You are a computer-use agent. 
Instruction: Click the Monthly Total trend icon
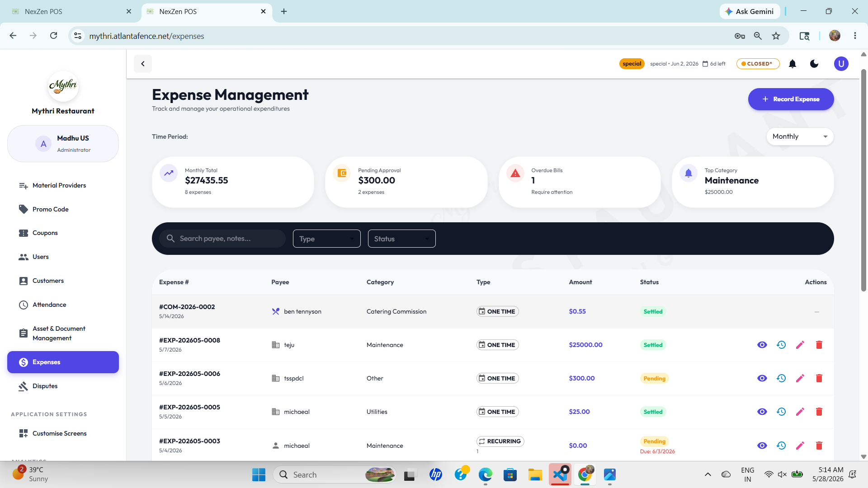pyautogui.click(x=169, y=173)
